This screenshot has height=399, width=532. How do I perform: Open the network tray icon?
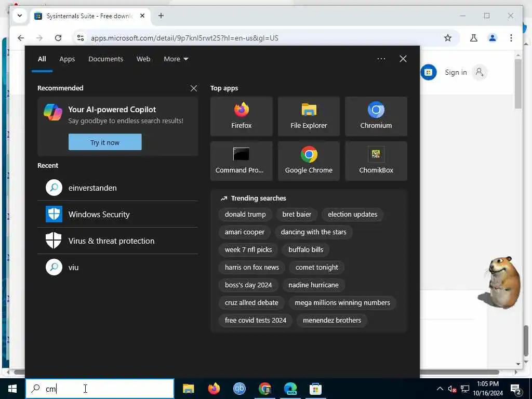point(465,389)
